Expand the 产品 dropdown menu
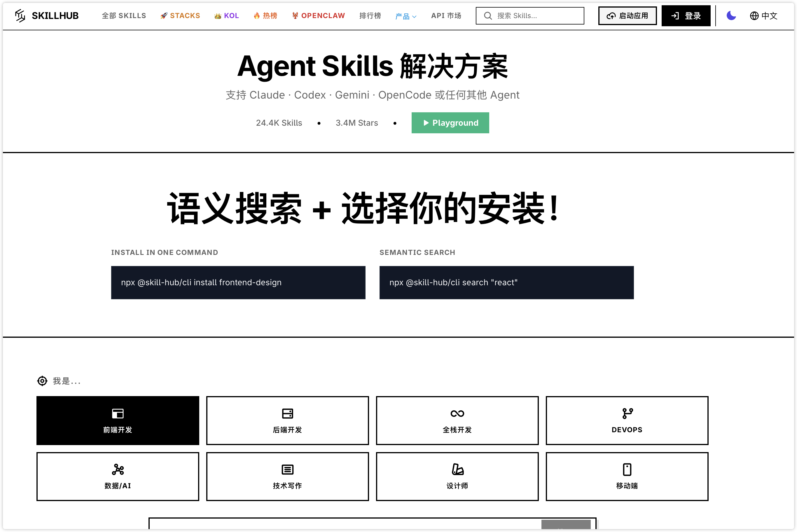This screenshot has height=532, width=797. tap(406, 16)
